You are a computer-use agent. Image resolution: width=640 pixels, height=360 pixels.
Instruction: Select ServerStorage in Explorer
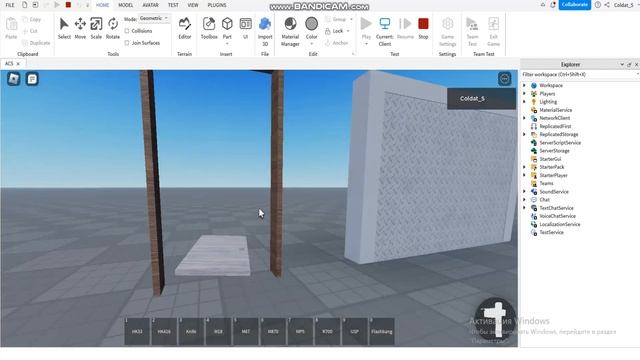pyautogui.click(x=554, y=151)
